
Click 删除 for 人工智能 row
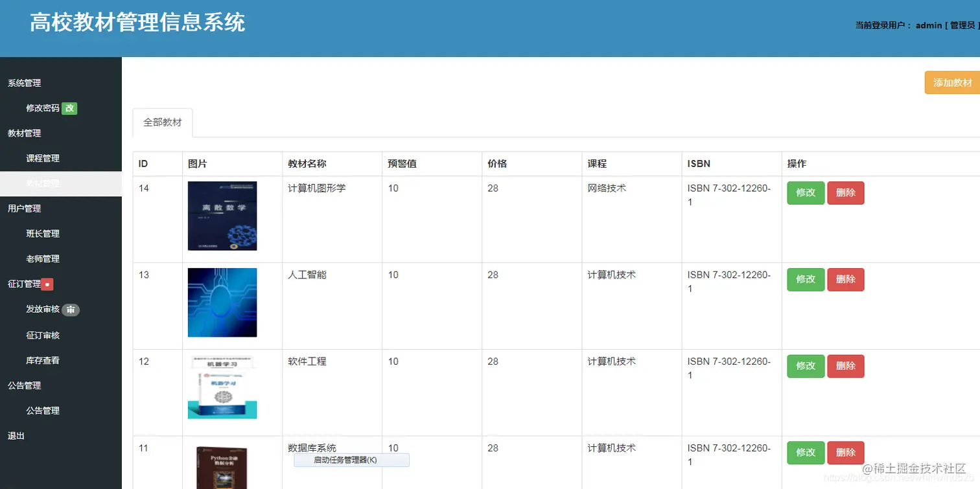pos(846,279)
